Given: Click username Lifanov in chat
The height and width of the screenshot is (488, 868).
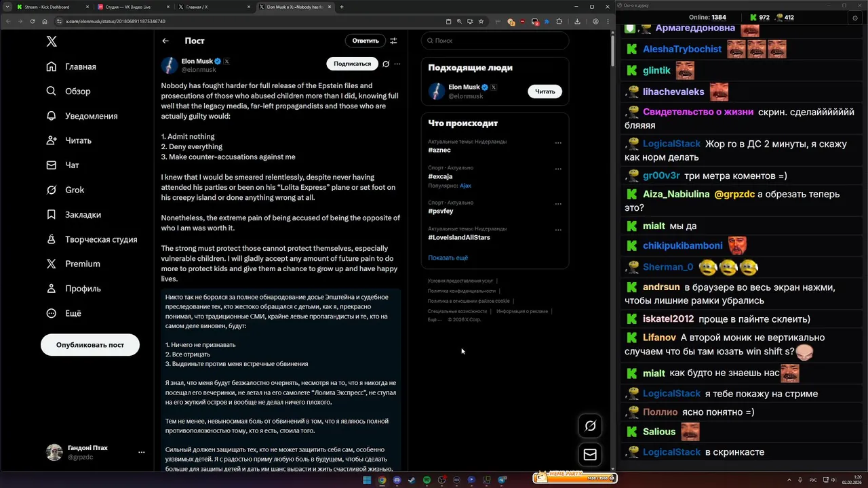Looking at the screenshot, I should click(659, 337).
